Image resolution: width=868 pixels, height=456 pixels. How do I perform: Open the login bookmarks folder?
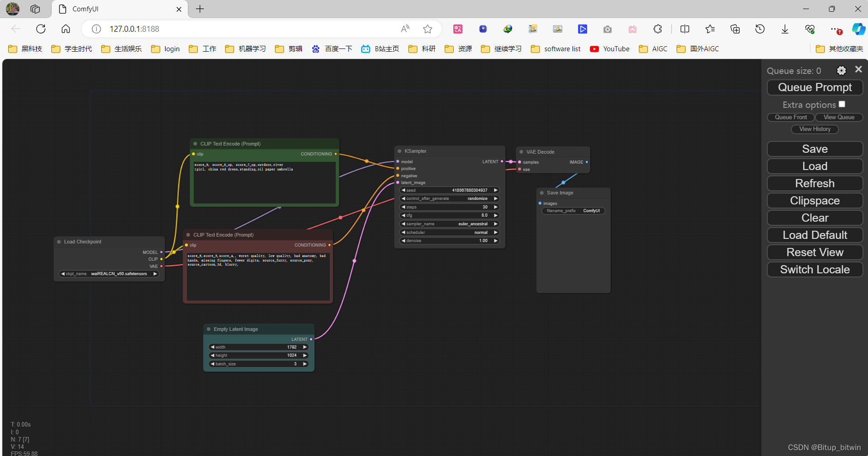coord(165,49)
